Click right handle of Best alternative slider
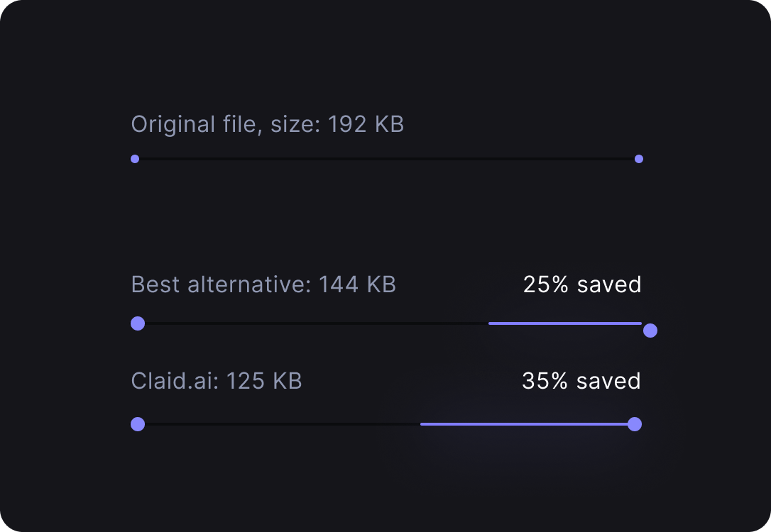771x532 pixels. click(x=650, y=331)
